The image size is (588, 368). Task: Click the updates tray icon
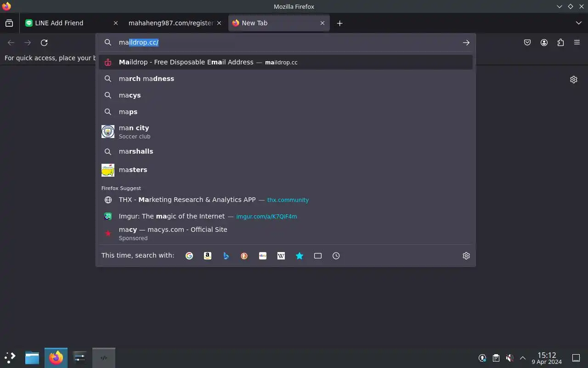tap(482, 358)
